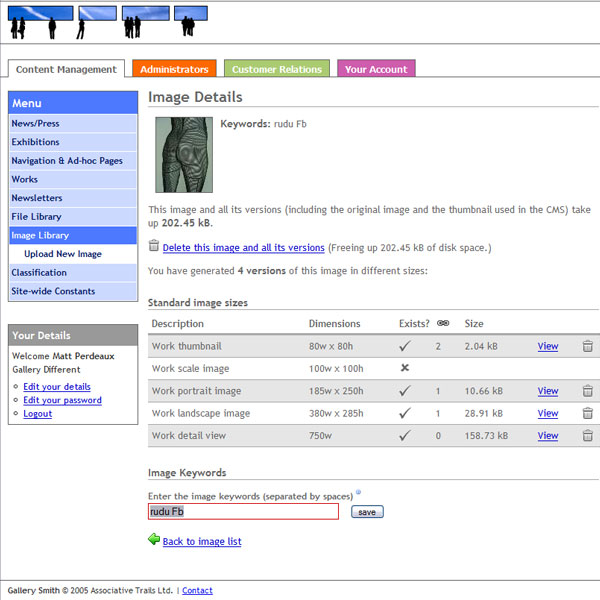Select Image Library menu item

coord(73,235)
